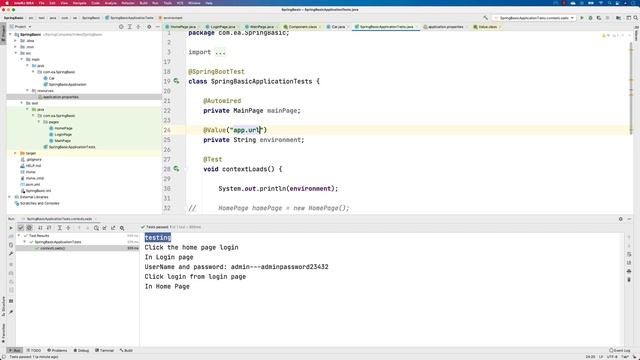Click the macOS Apple menu

point(6,3)
